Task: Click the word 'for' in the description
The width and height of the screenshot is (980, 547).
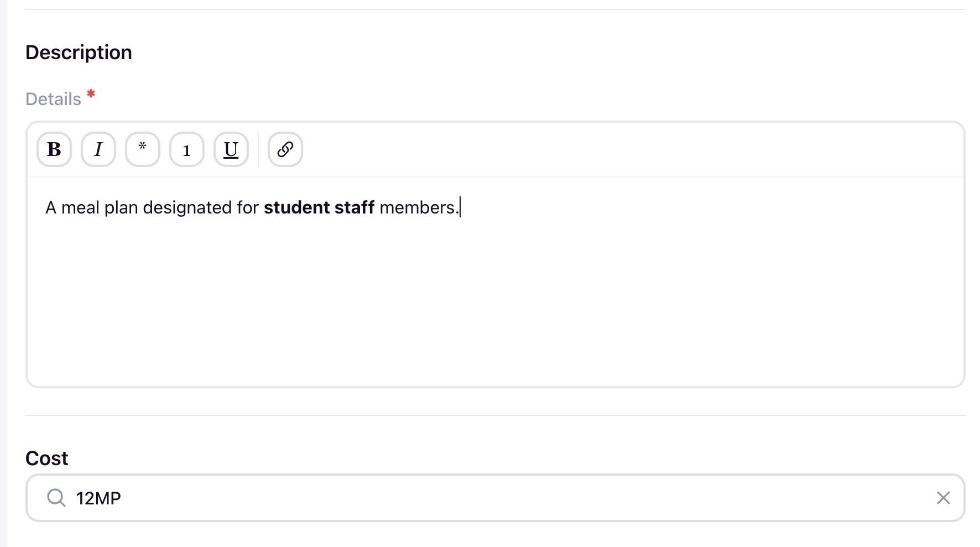Action: click(x=248, y=208)
